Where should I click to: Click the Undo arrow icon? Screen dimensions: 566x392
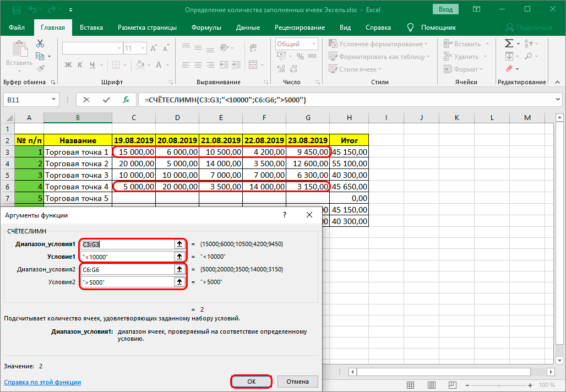tap(32, 10)
